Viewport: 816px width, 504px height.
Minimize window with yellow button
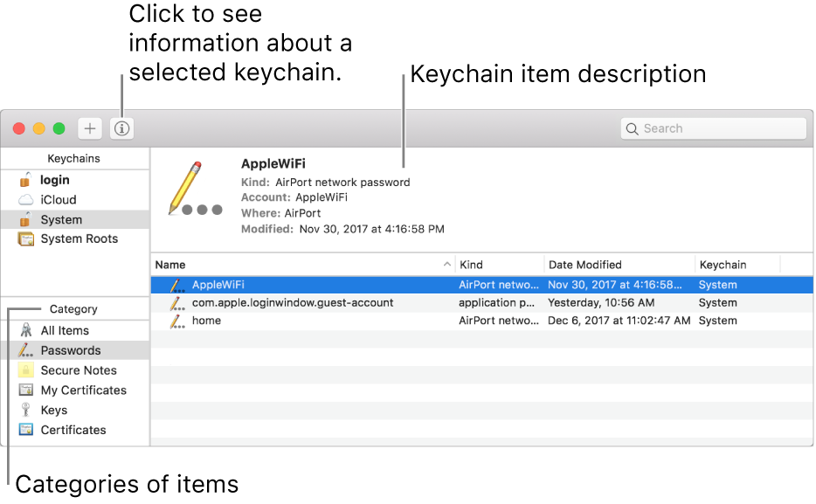click(x=39, y=128)
